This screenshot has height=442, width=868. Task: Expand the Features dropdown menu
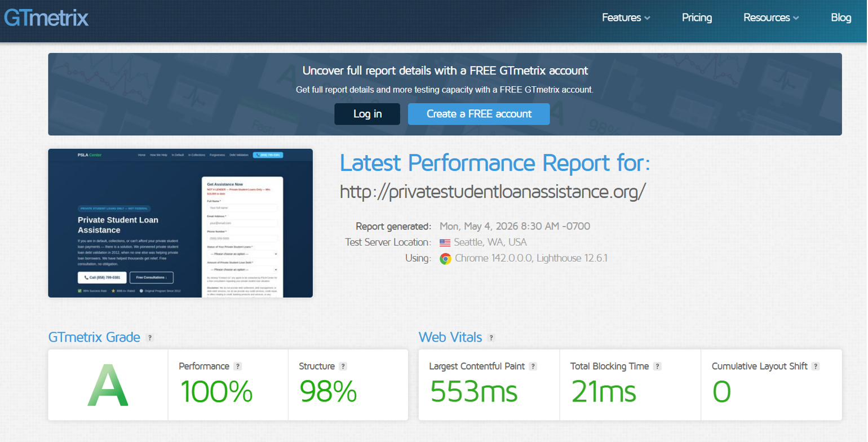pyautogui.click(x=626, y=17)
